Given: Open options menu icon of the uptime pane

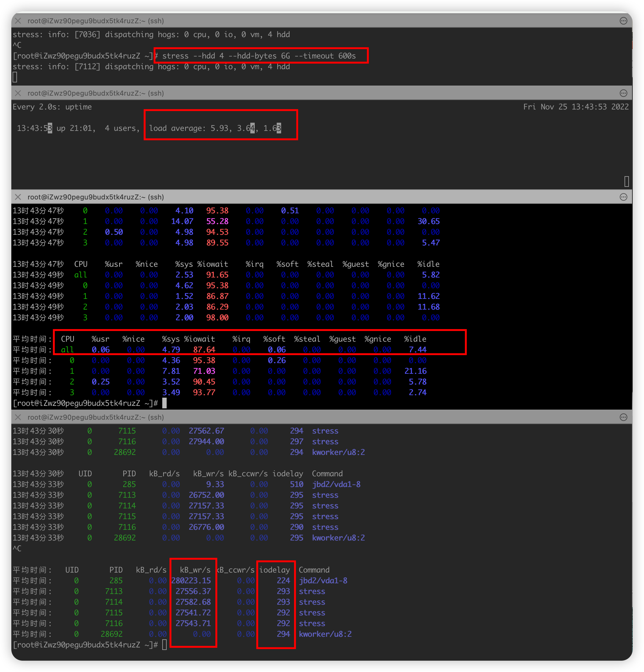Looking at the screenshot, I should coord(624,93).
